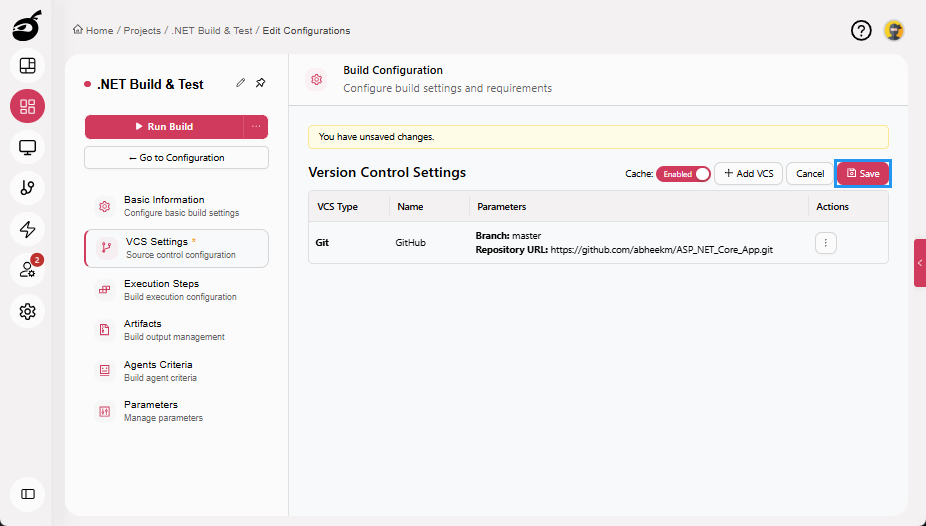
Task: Open Parameters section
Action: (176, 411)
